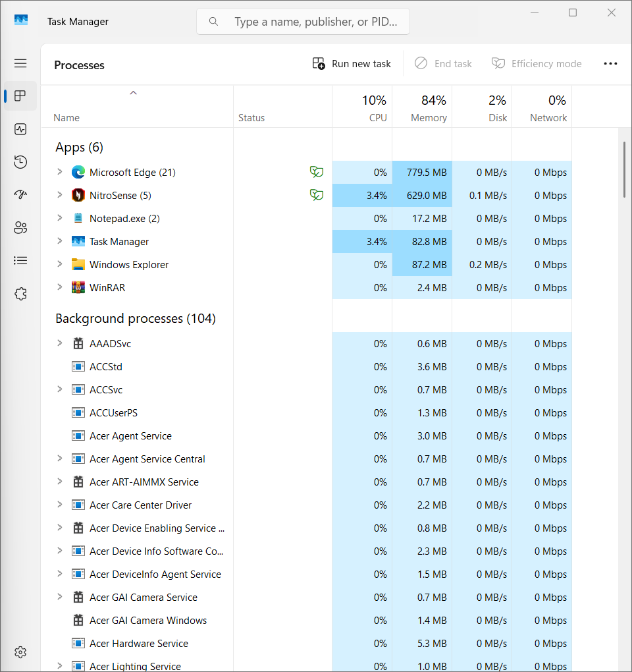Image resolution: width=632 pixels, height=672 pixels.
Task: Click the Notepad.exe app icon
Action: (x=78, y=218)
